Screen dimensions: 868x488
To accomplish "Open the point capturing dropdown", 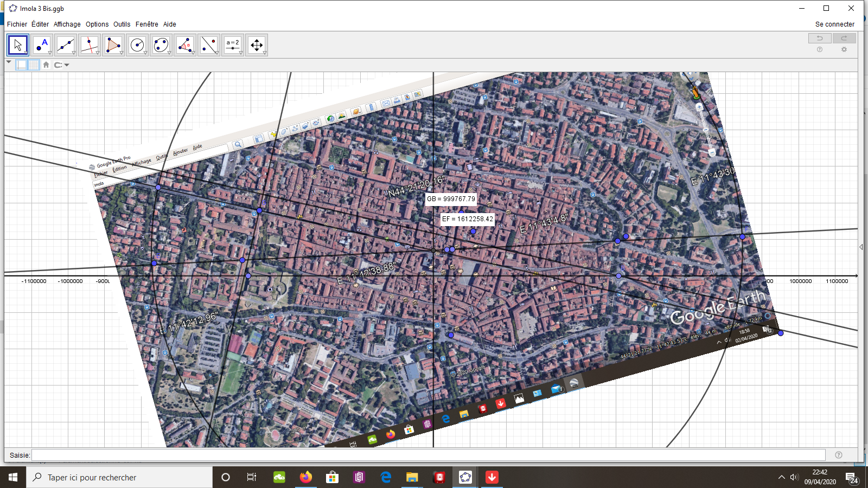I will [61, 65].
